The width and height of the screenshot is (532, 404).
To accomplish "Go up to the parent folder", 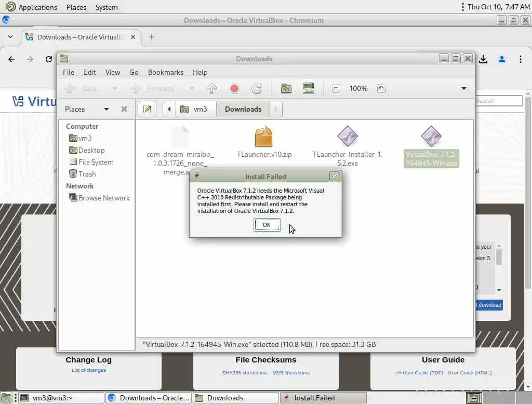I will pyautogui.click(x=212, y=88).
